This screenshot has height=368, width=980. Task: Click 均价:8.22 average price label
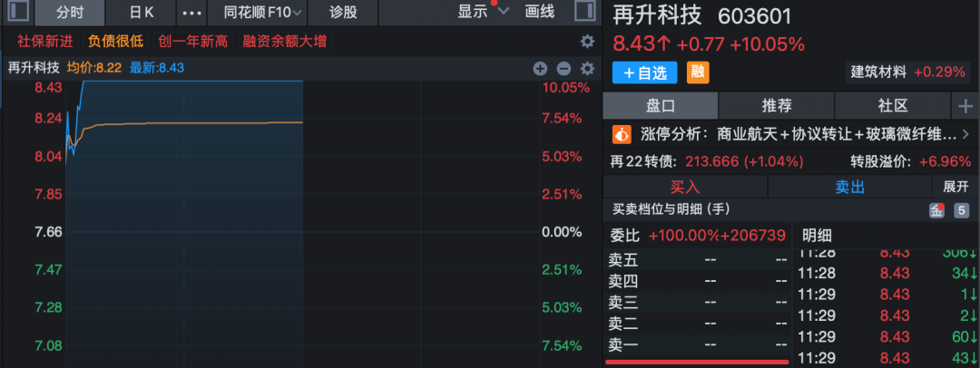click(x=94, y=68)
